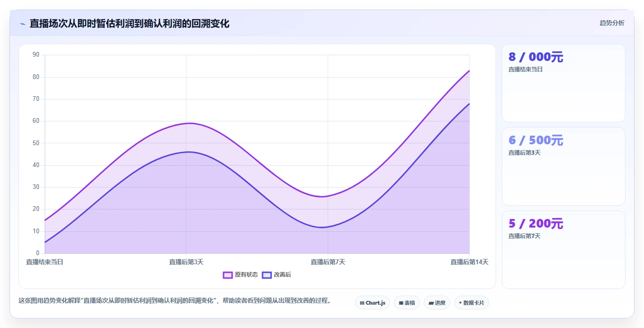Viewport: 644px width, 328px height.
Task: Click the y-axis value 10
Action: pyautogui.click(x=36, y=231)
